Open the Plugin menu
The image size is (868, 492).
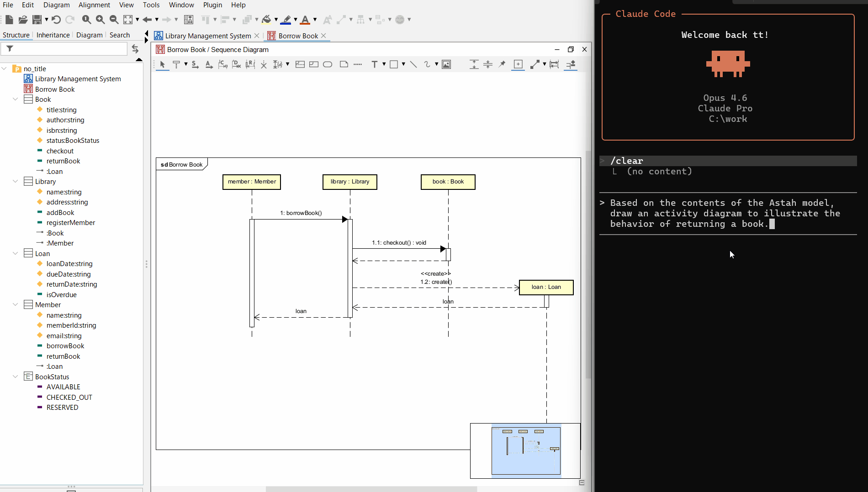click(x=212, y=5)
